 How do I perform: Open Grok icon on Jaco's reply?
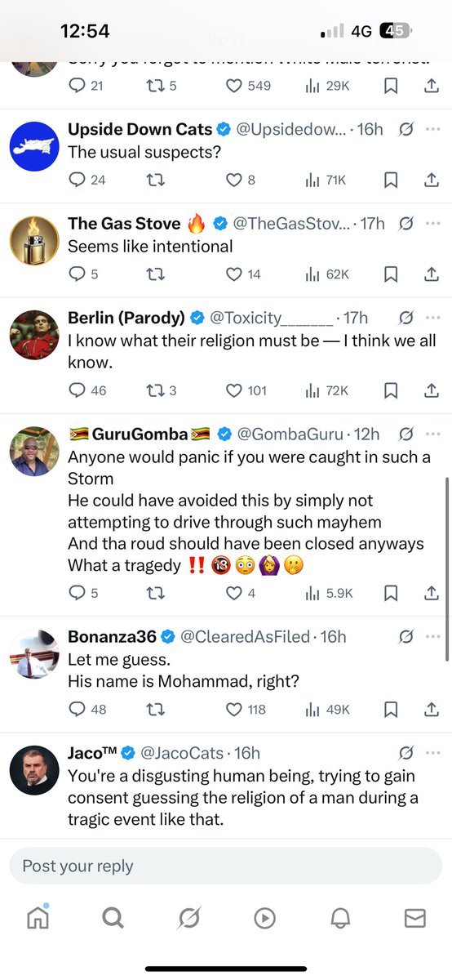(x=405, y=753)
